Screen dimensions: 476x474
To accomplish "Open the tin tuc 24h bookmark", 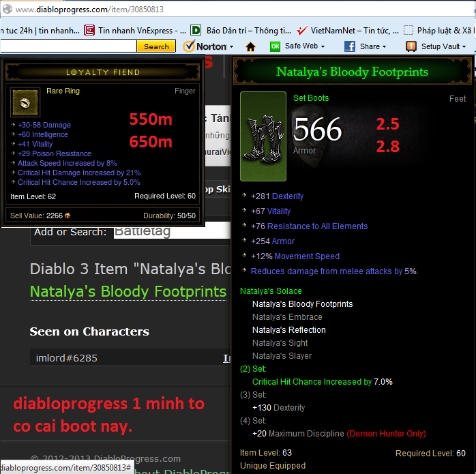I will 40,31.
